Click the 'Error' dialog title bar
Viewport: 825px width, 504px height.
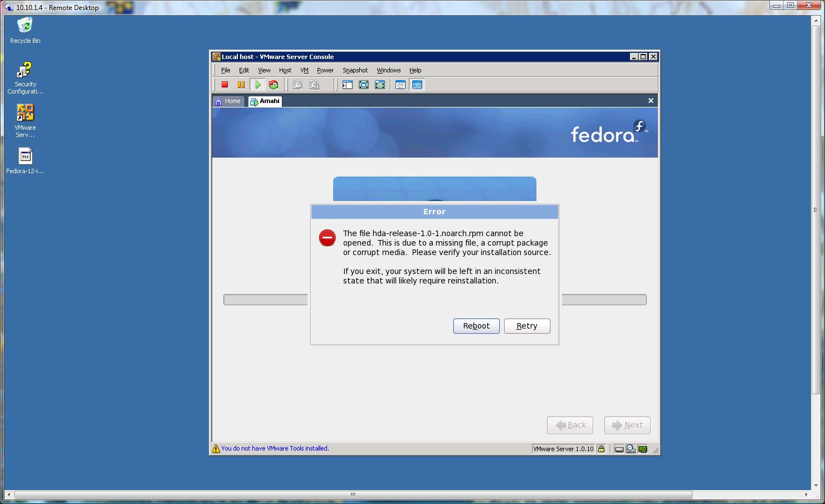435,212
